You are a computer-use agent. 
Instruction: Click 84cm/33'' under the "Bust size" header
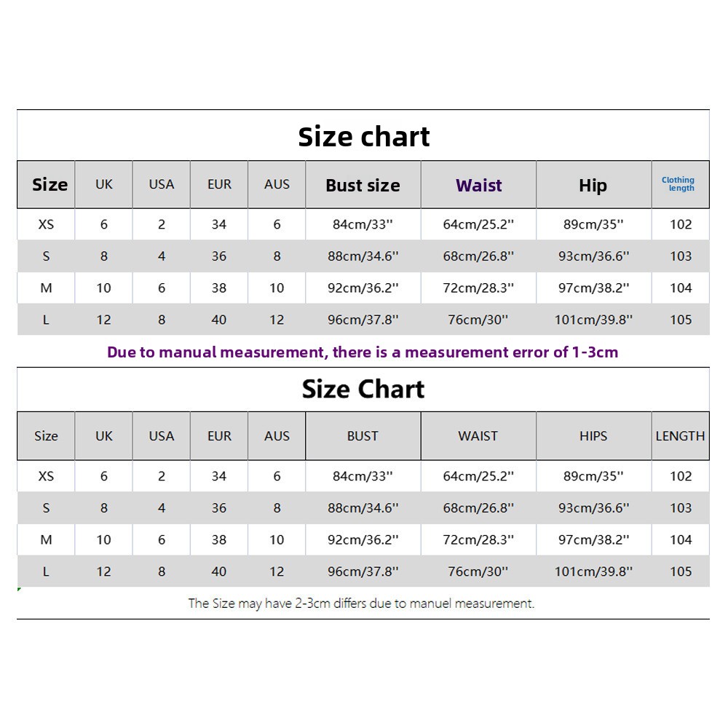[363, 224]
